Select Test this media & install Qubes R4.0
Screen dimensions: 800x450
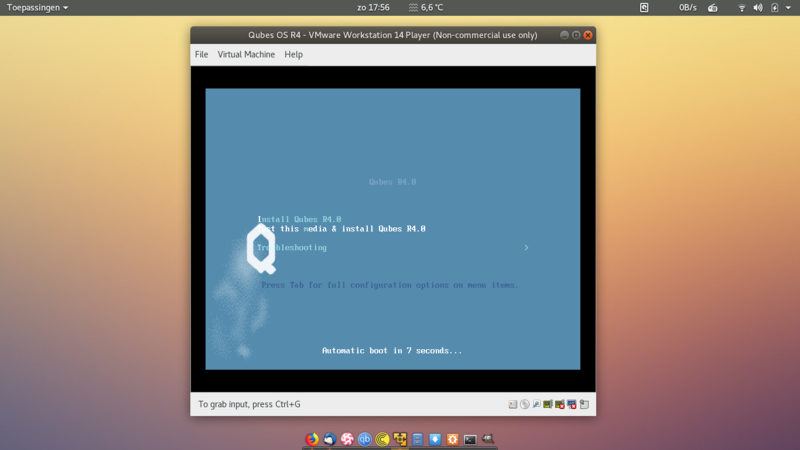click(x=341, y=229)
